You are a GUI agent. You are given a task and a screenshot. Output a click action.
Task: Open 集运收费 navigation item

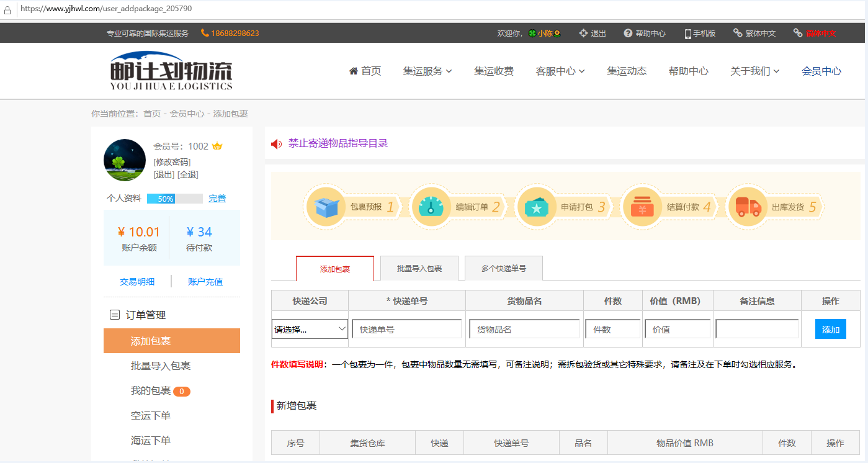[494, 71]
